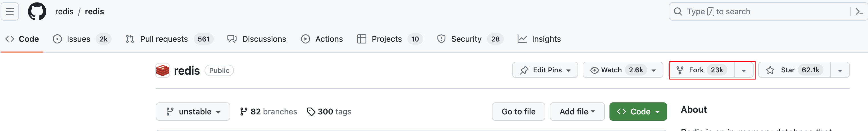Open the Edit Pins dropdown

pos(545,70)
